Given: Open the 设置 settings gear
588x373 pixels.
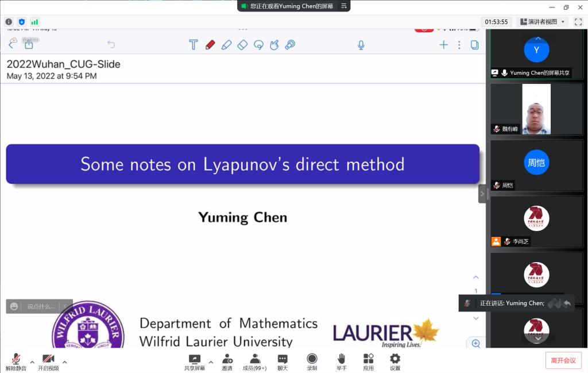Looking at the screenshot, I should point(395,360).
